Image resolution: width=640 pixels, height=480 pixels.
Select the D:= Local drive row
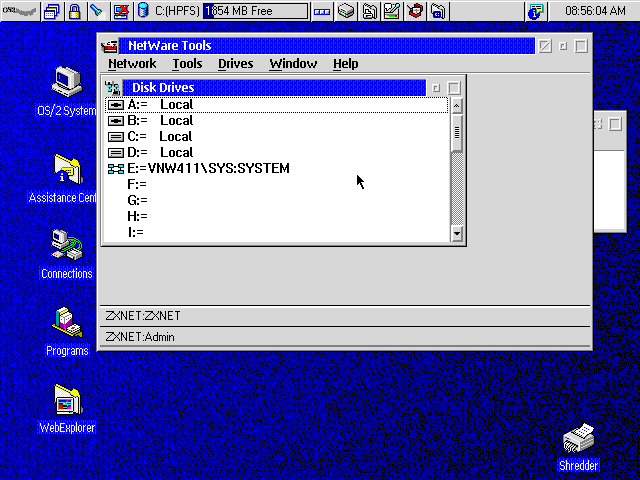[276, 153]
